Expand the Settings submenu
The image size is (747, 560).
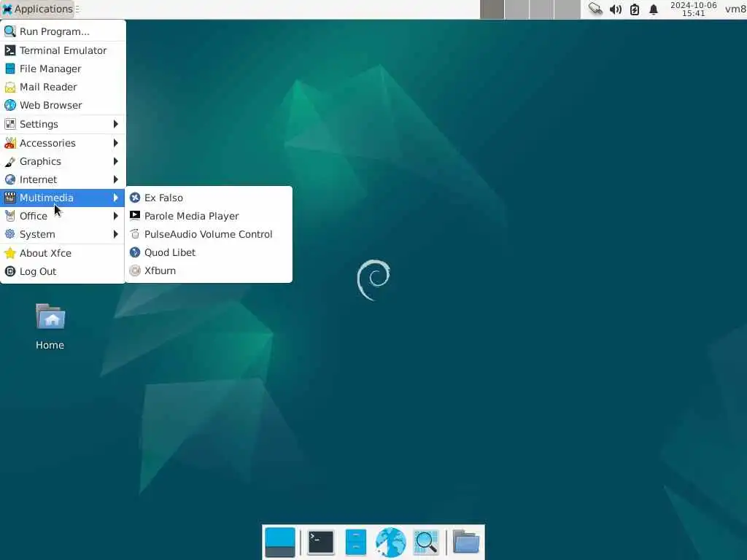coord(63,124)
